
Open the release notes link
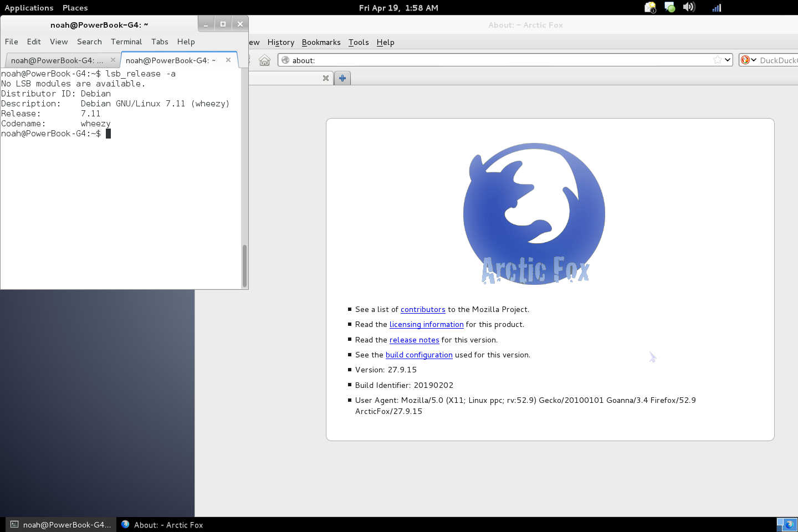click(x=414, y=340)
